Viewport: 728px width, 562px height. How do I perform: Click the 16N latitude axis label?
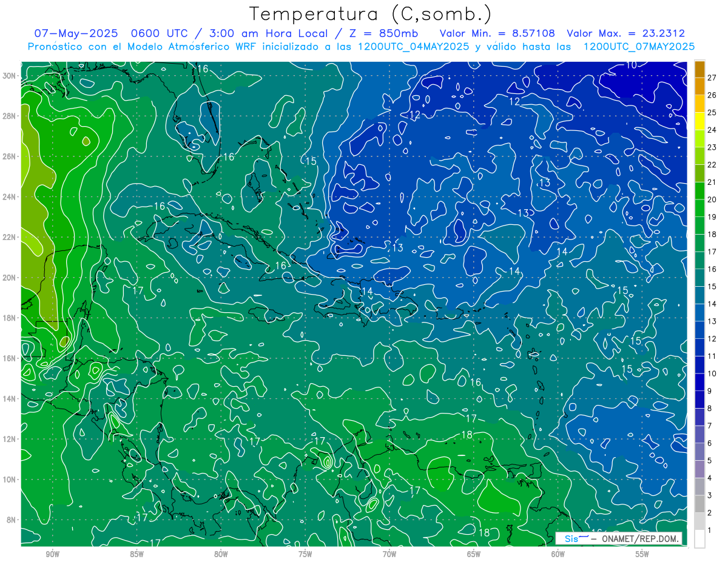click(10, 358)
